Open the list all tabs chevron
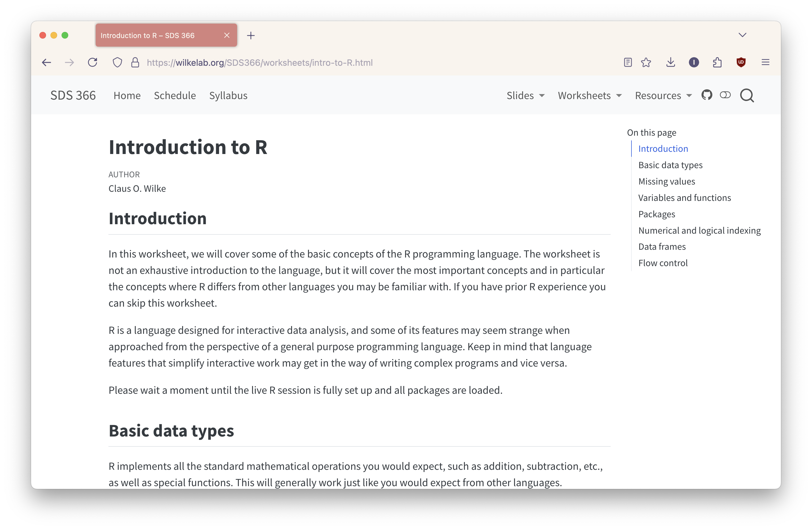Image resolution: width=812 pixels, height=530 pixels. click(742, 35)
